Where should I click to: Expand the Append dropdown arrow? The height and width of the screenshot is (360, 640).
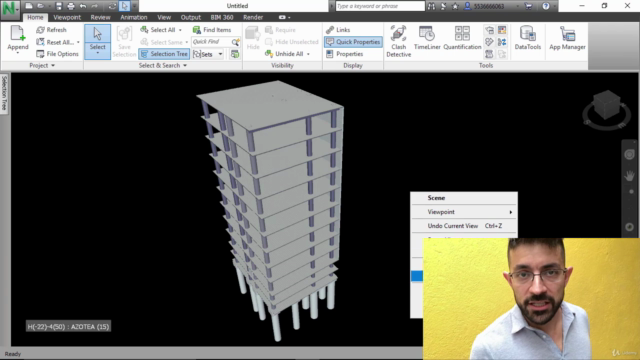pos(18,53)
